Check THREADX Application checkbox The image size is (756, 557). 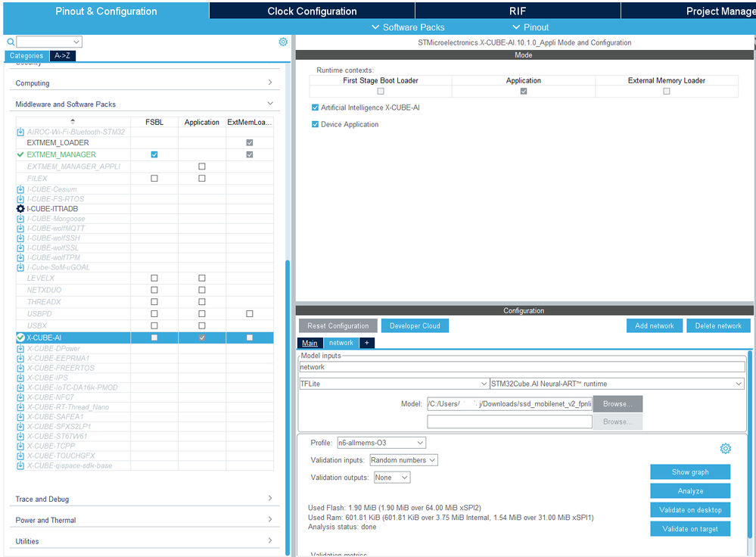click(x=201, y=302)
